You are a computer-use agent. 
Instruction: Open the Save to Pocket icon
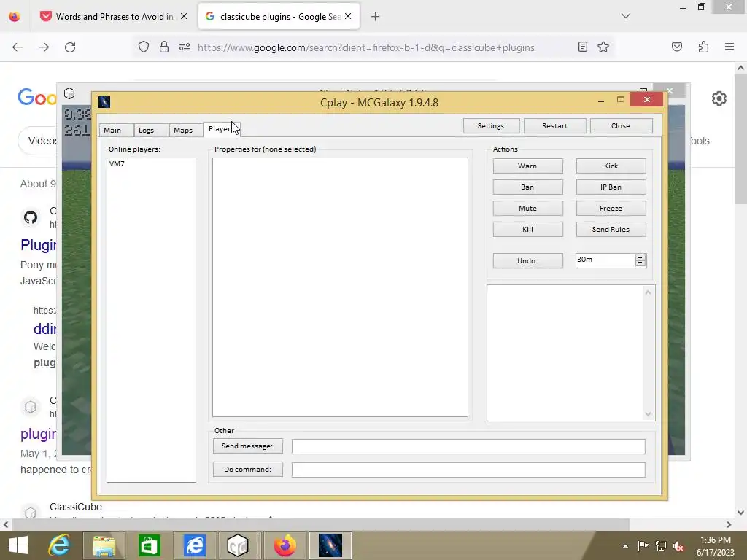(x=677, y=47)
